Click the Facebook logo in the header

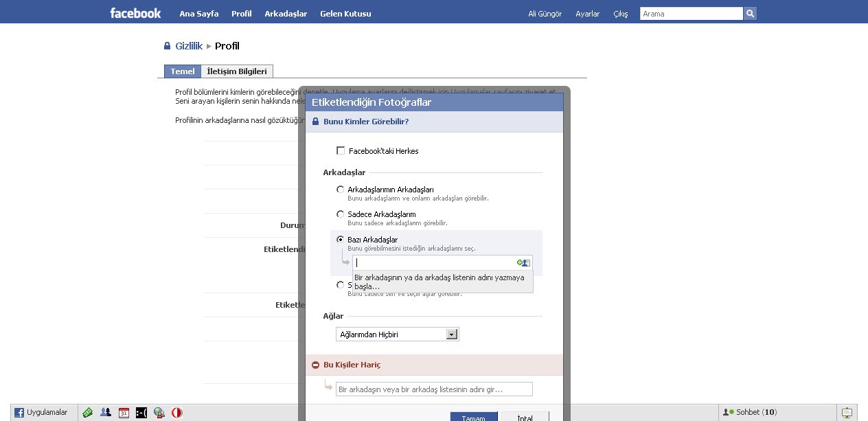[135, 13]
